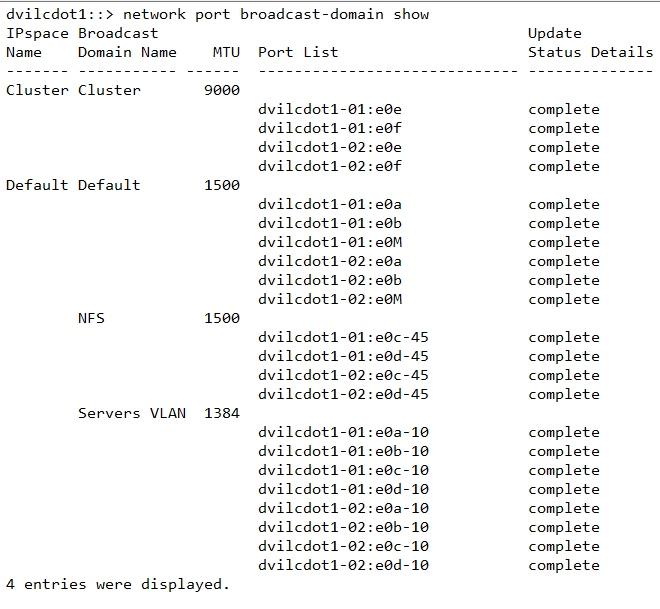Click port entry dvilcdot1-01:e0a-10
This screenshot has height=609, width=660.
(x=343, y=432)
